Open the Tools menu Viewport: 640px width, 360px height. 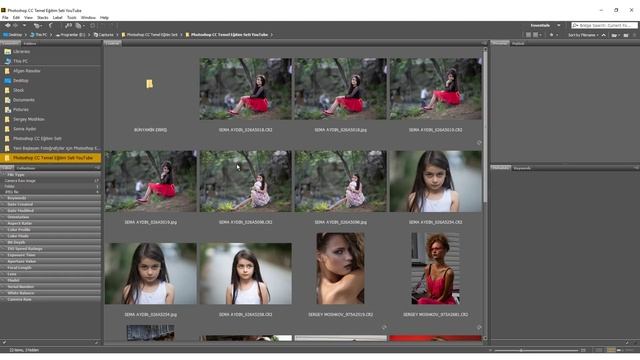[71, 18]
